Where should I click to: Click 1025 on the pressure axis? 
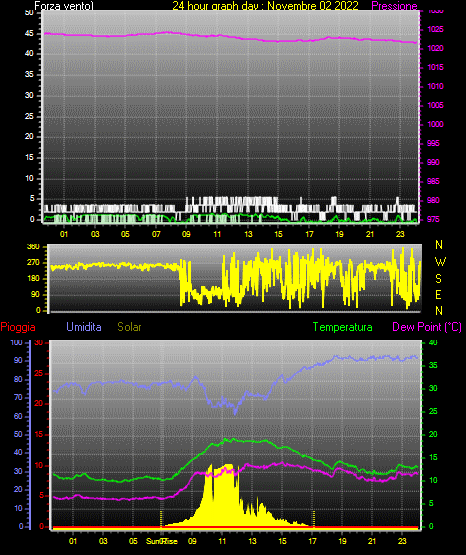(x=435, y=29)
